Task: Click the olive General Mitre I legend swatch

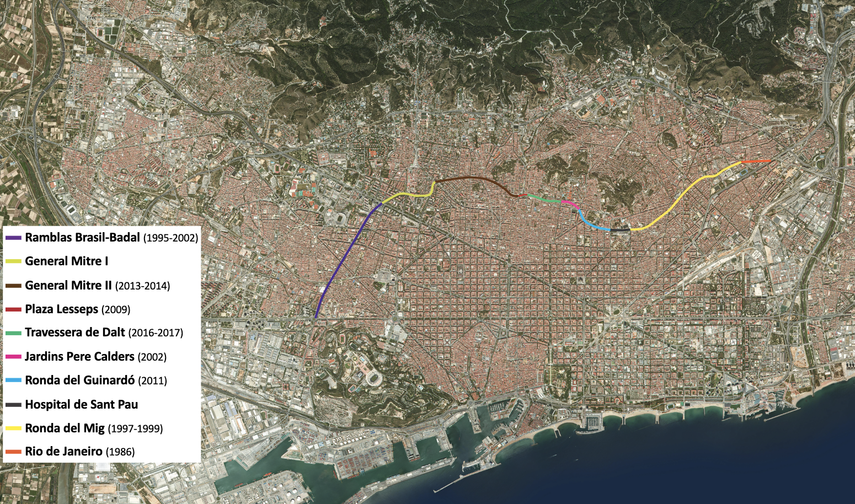Action: (x=13, y=262)
